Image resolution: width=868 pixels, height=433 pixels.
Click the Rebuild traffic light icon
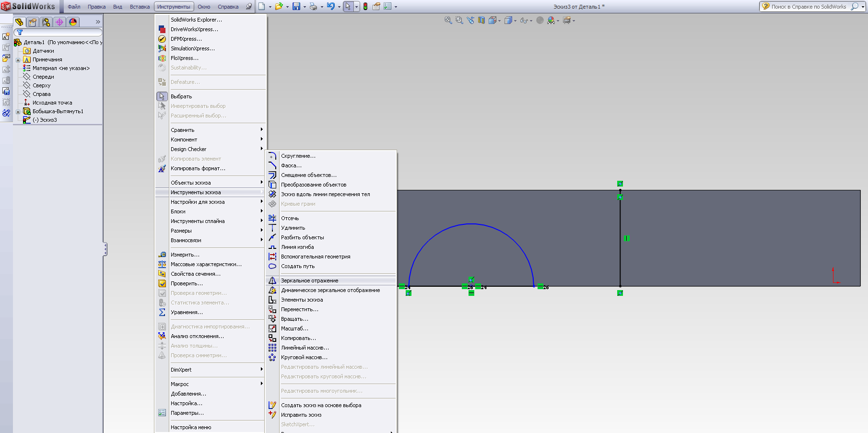(x=365, y=7)
